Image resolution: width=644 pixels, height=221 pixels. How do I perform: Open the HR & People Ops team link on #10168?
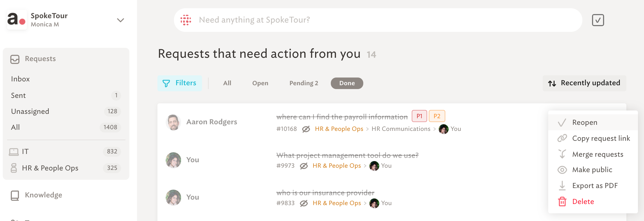click(x=339, y=129)
